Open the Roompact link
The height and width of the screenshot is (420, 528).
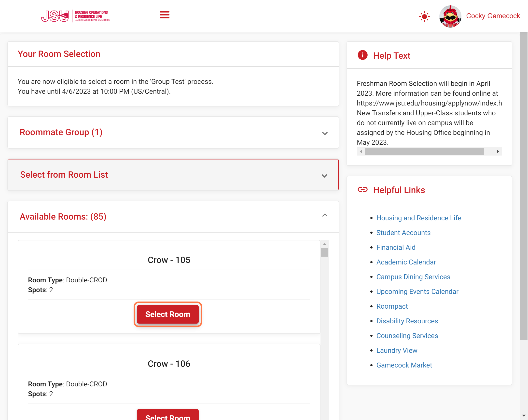tap(392, 306)
